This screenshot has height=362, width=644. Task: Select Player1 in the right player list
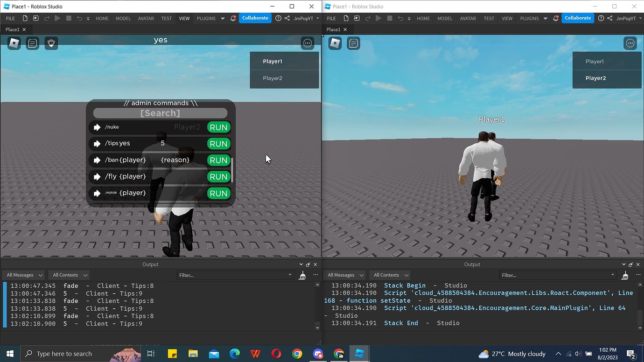(595, 61)
